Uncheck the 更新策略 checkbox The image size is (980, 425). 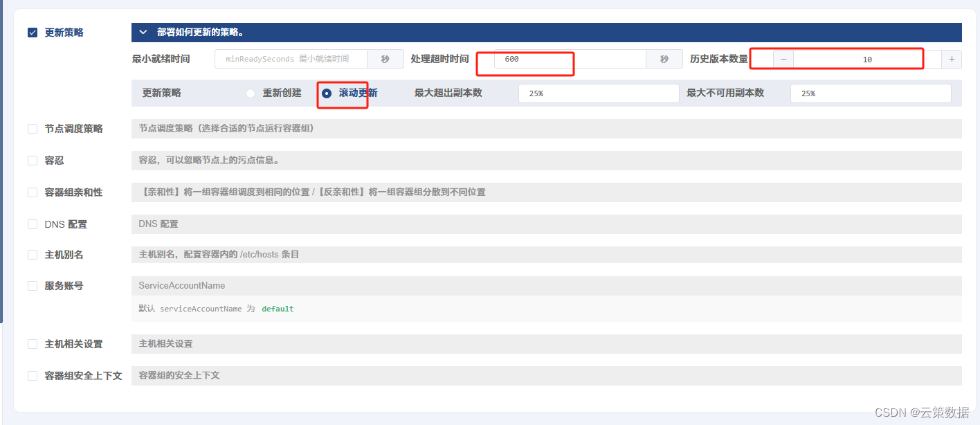(32, 32)
